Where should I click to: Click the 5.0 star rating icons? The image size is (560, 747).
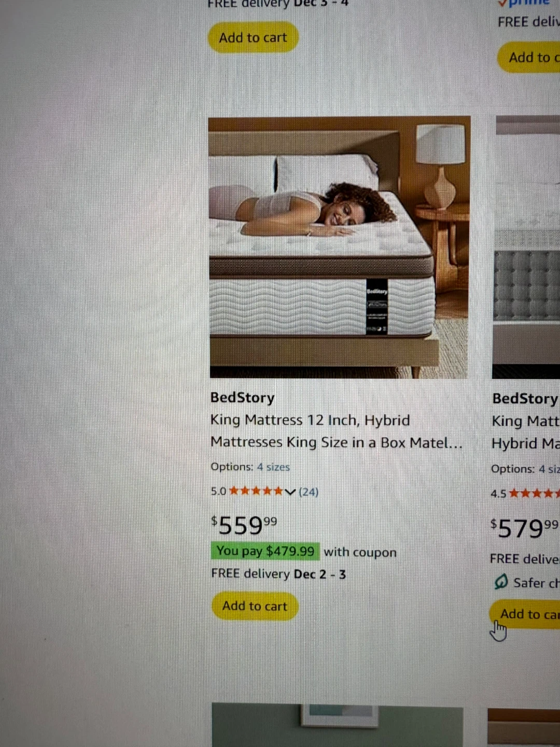256,491
